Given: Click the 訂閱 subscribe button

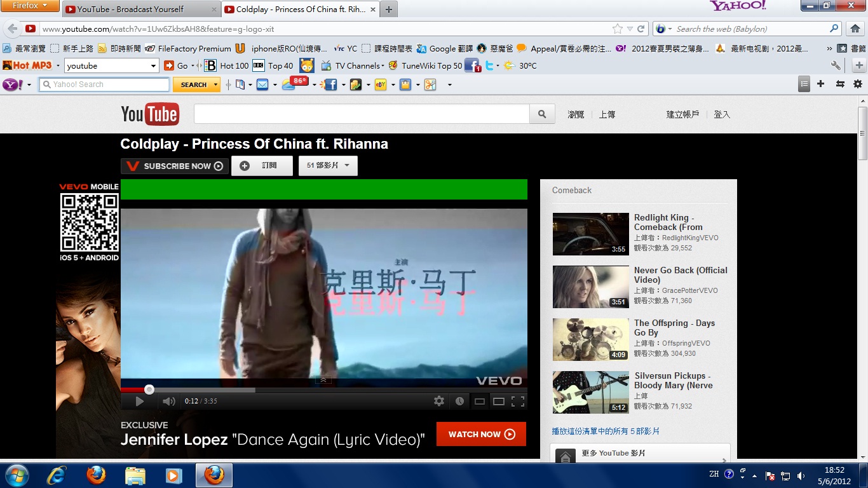Looking at the screenshot, I should coord(262,166).
